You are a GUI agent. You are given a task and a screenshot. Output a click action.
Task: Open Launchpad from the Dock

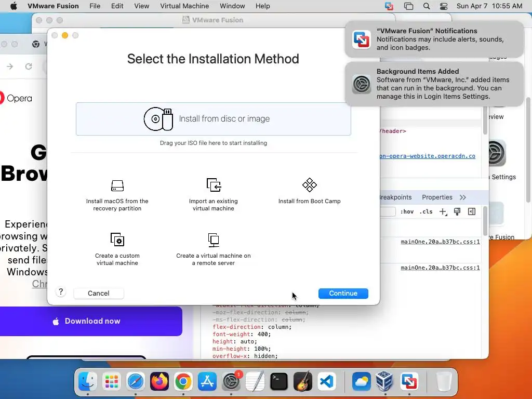(x=112, y=381)
